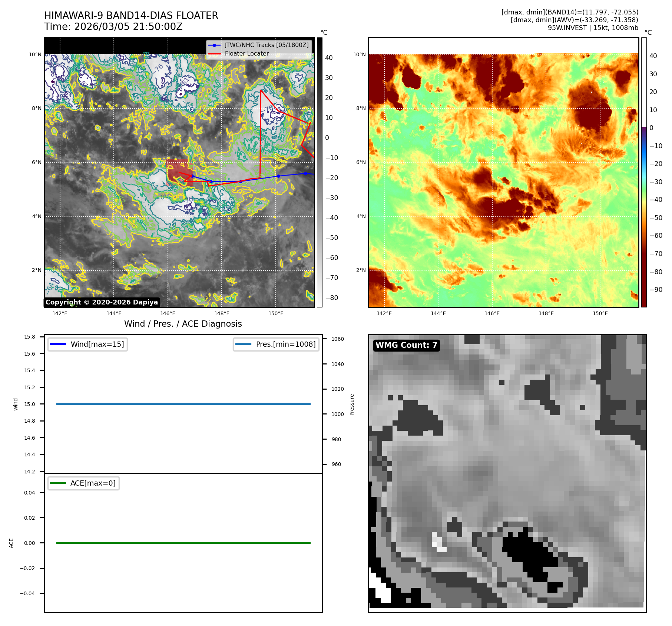This screenshot has height=626, width=672.
Task: Click the Wind / Pres. / ACE Diagnosis title
Action: 183,324
